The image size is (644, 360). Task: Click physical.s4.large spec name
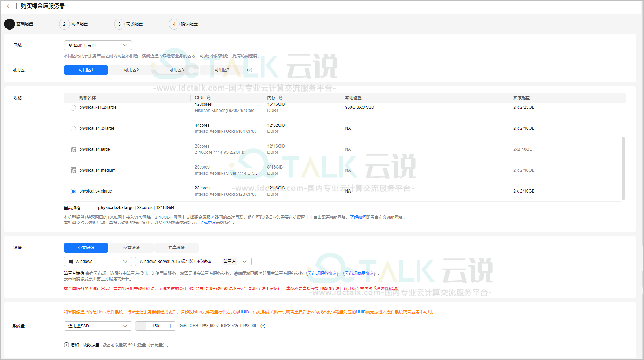95,149
